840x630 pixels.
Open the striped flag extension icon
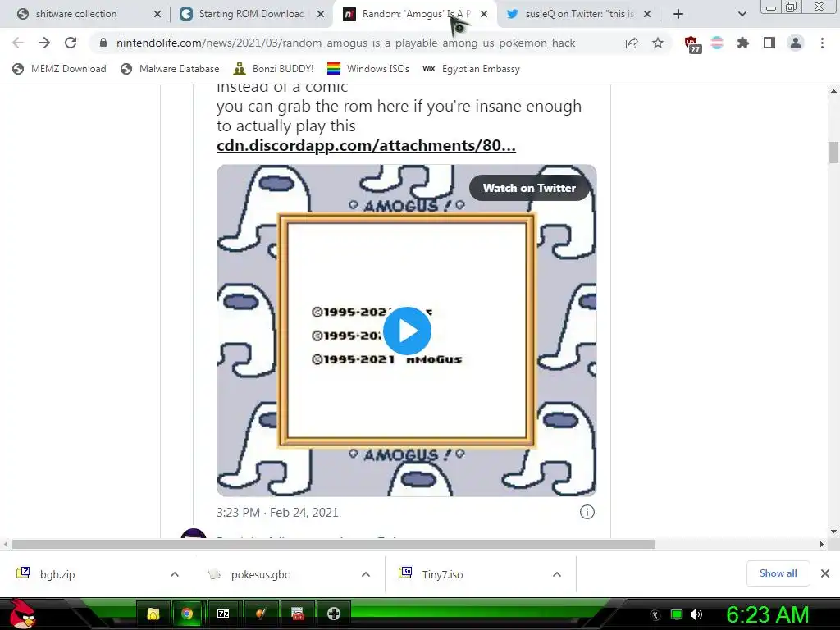[717, 43]
